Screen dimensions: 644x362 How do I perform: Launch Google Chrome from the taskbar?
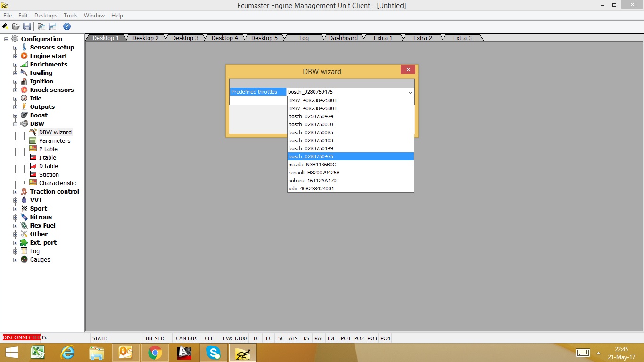155,353
